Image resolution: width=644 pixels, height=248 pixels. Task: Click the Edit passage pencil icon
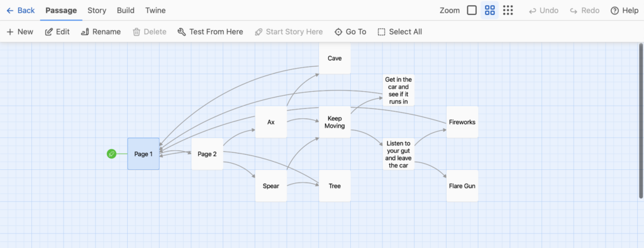tap(48, 31)
